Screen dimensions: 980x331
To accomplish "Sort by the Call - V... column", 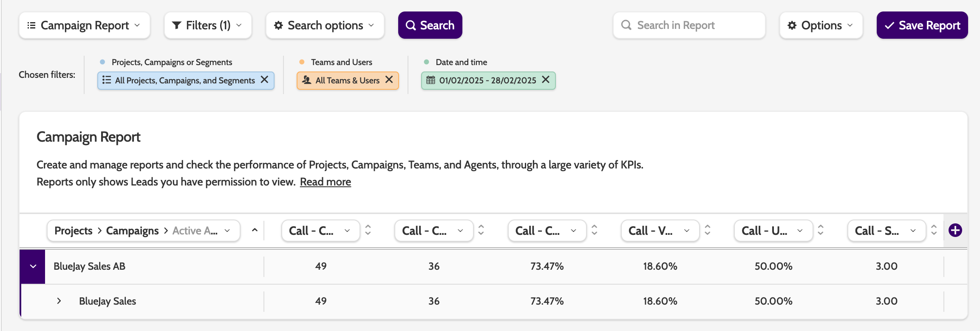I will pos(708,230).
